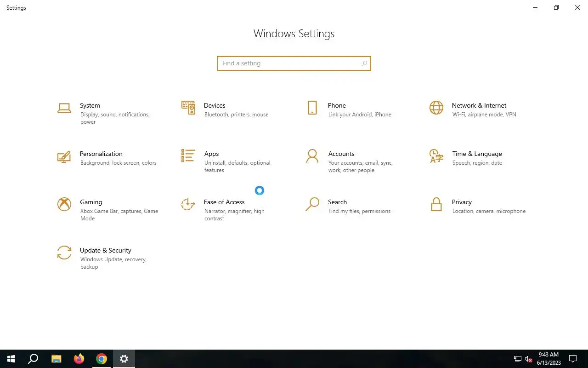Click 'Wi-Fi, airplane mode, VPN' text
The image size is (588, 368).
pyautogui.click(x=484, y=115)
